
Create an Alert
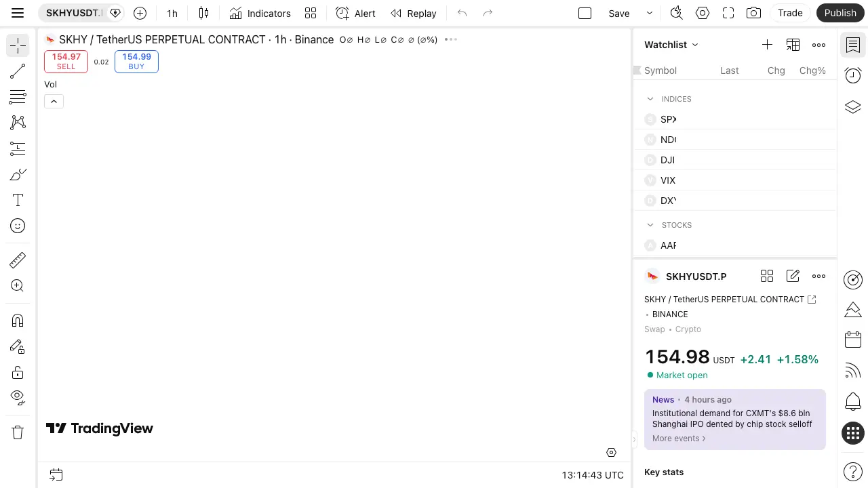click(356, 13)
